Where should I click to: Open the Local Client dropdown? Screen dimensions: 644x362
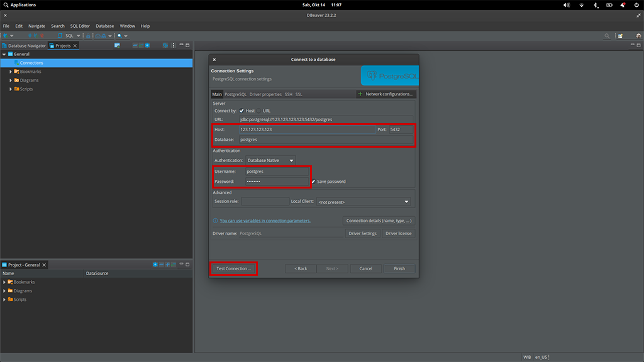click(x=364, y=202)
